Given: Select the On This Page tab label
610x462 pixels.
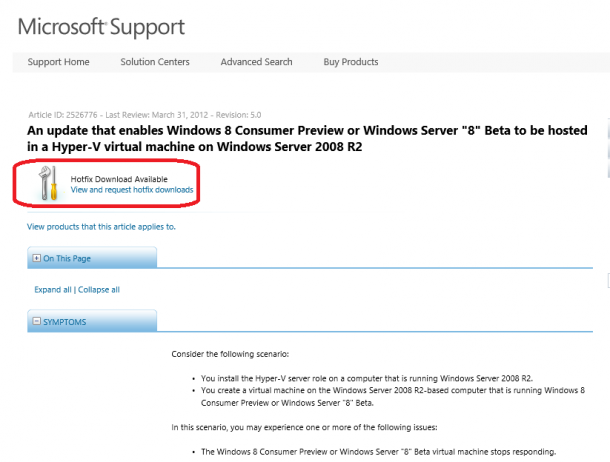Looking at the screenshot, I should click(67, 259).
